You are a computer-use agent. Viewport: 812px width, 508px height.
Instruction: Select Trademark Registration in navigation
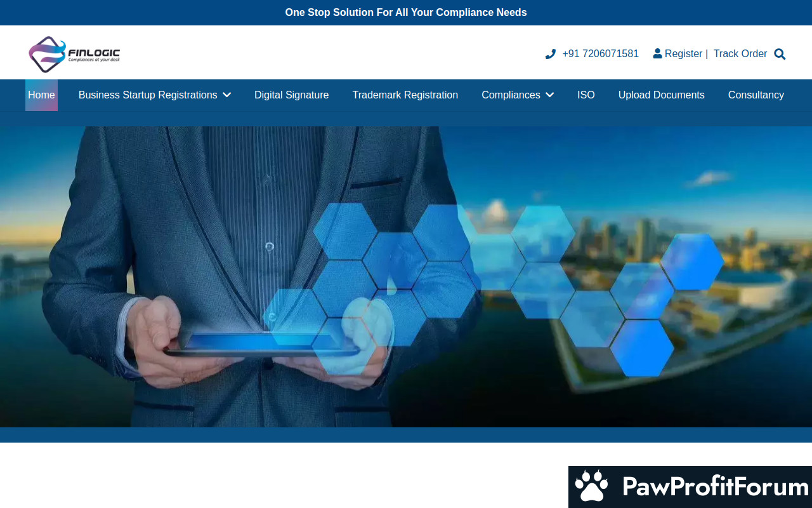click(405, 95)
